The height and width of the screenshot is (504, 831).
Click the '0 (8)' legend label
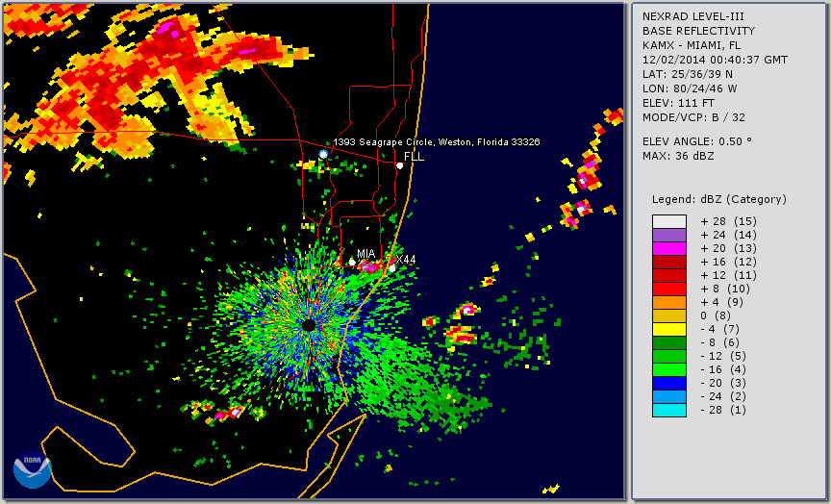(716, 315)
